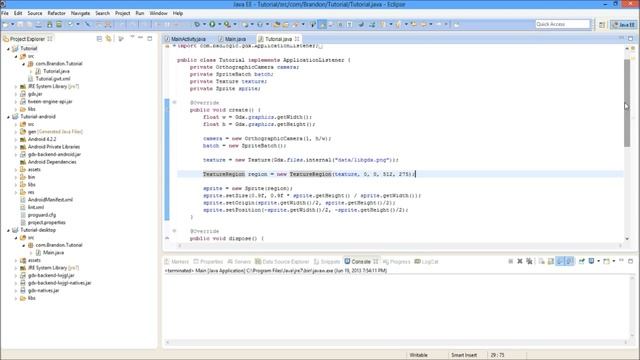The width and height of the screenshot is (640, 360).
Task: Click Remove Launch X icon in Console
Action: pos(520,261)
